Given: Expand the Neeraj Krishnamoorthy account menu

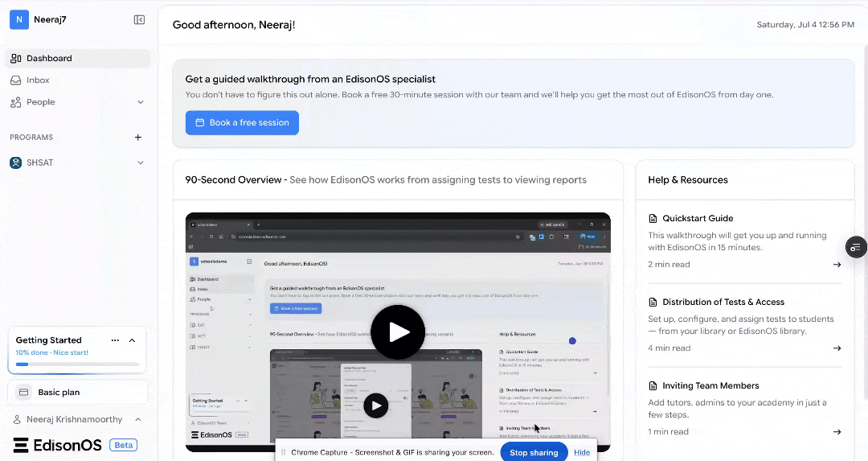Looking at the screenshot, I should (x=138, y=419).
